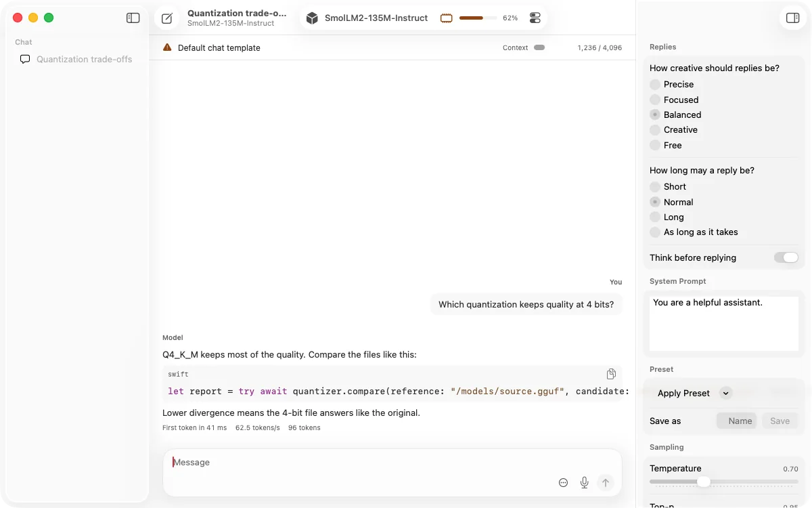Toggle the left chat sidebar icon

point(133,18)
